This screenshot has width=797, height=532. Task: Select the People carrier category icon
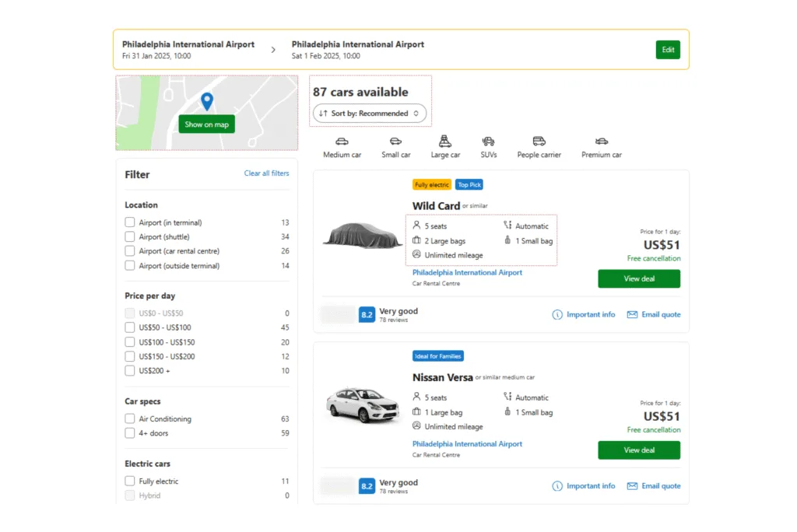click(539, 146)
